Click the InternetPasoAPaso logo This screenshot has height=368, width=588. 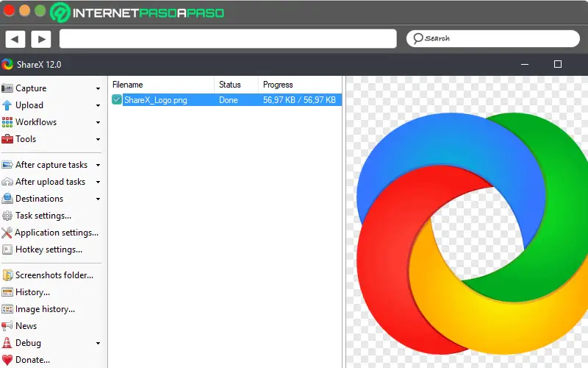pos(137,13)
